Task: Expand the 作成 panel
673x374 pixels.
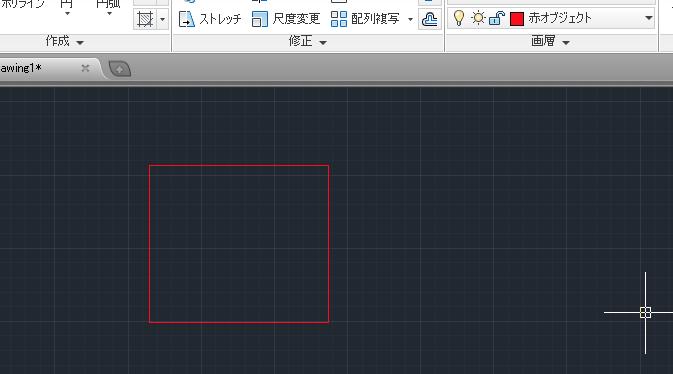Action: (65, 42)
